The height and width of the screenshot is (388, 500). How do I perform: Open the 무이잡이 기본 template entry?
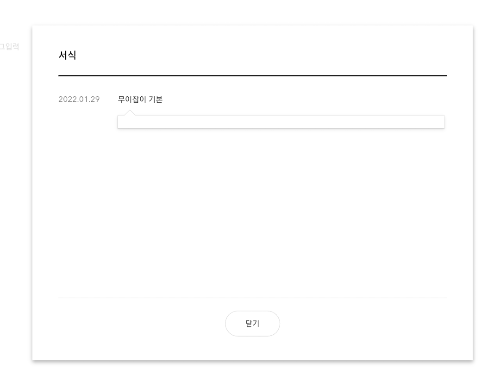point(140,99)
